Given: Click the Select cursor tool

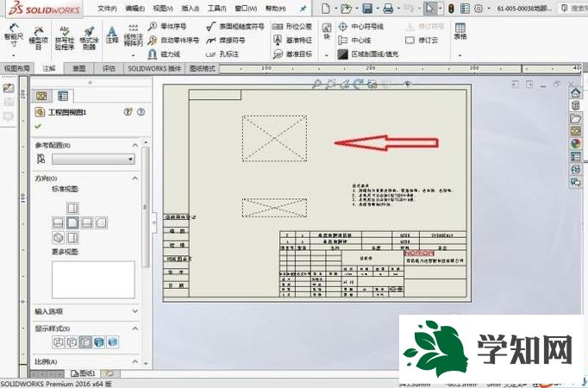Looking at the screenshot, I should (x=429, y=9).
